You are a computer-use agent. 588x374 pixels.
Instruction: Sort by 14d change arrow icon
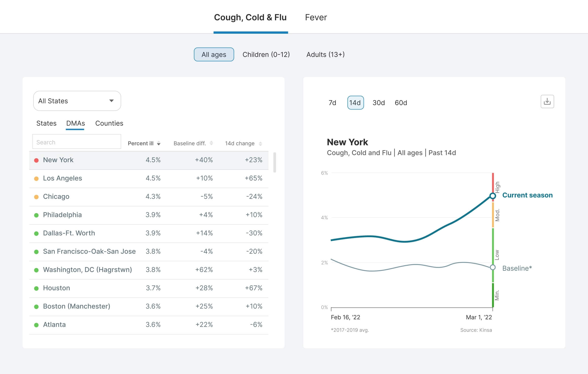coord(260,144)
